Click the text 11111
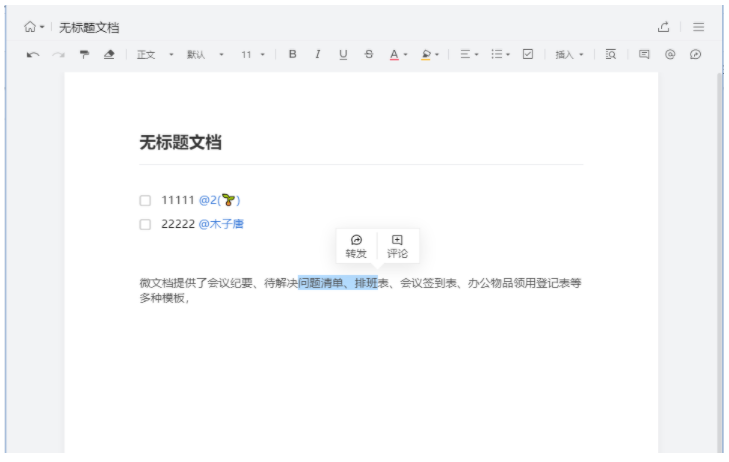The height and width of the screenshot is (462, 729). coord(178,200)
